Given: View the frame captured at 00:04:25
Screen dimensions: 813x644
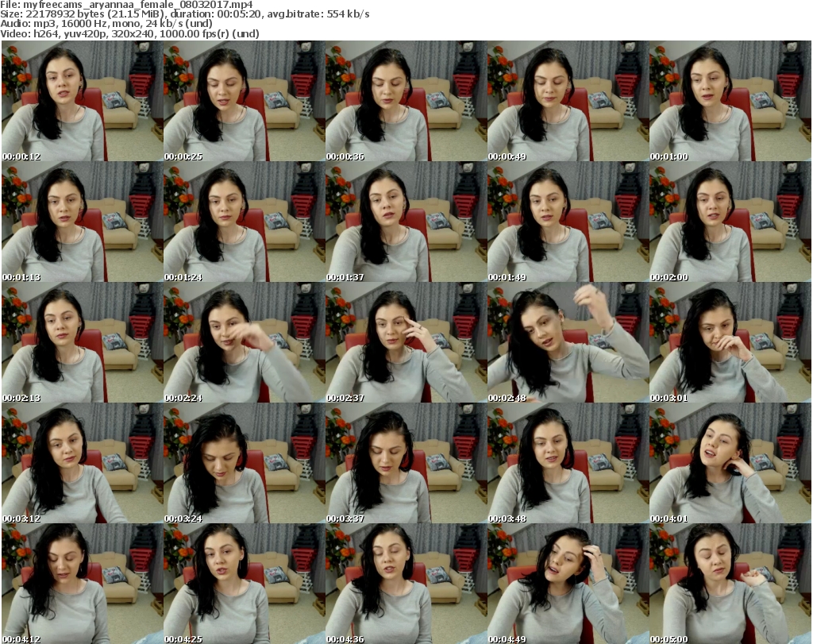Looking at the screenshot, I should coord(244,584).
